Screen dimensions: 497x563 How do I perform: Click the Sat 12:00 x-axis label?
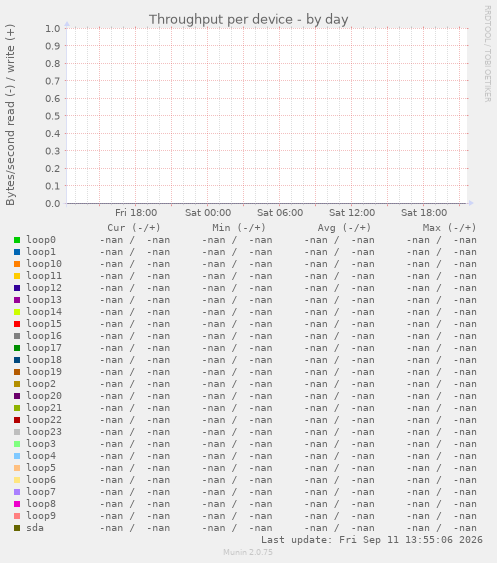[352, 213]
